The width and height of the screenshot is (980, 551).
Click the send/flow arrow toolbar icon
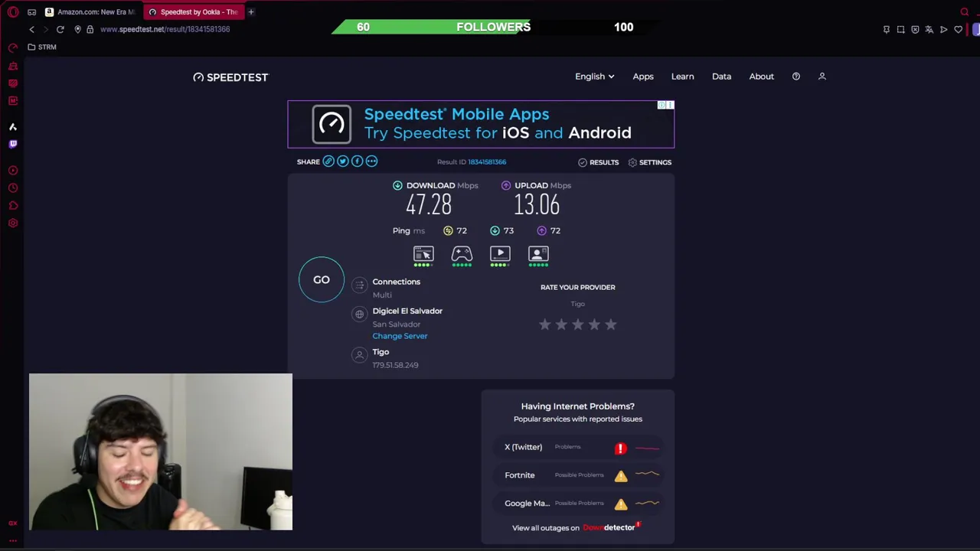pos(943,29)
